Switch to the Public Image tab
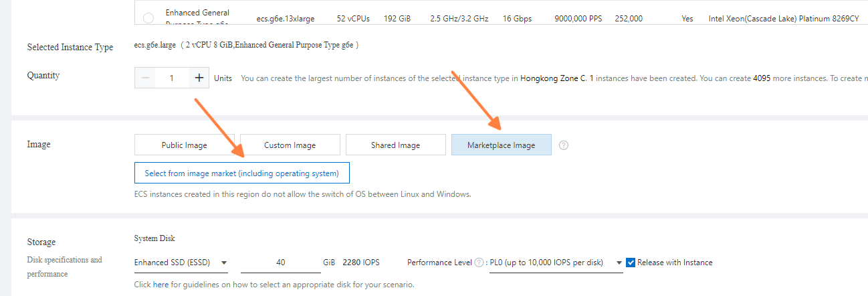 coord(184,145)
